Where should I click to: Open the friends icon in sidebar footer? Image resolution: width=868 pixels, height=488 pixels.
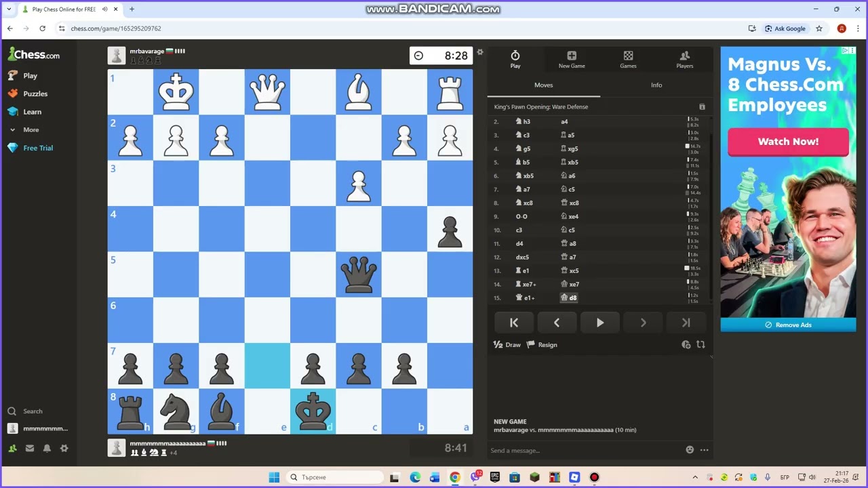(x=12, y=448)
